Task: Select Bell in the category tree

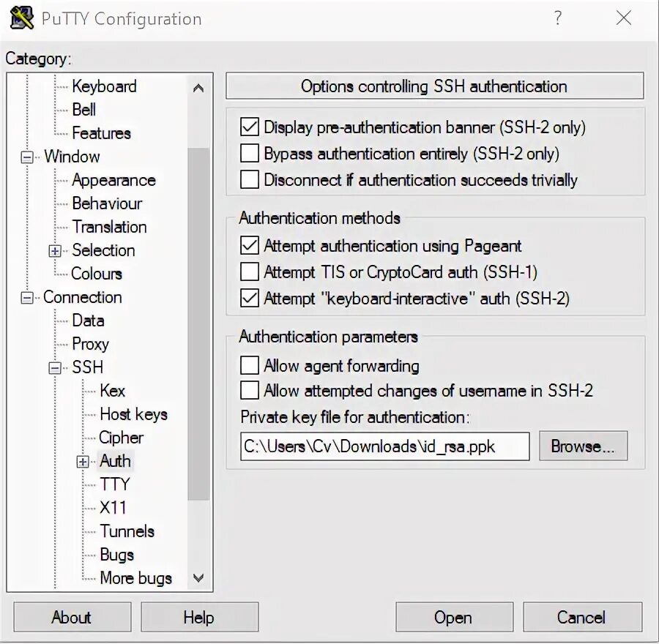Action: (84, 110)
